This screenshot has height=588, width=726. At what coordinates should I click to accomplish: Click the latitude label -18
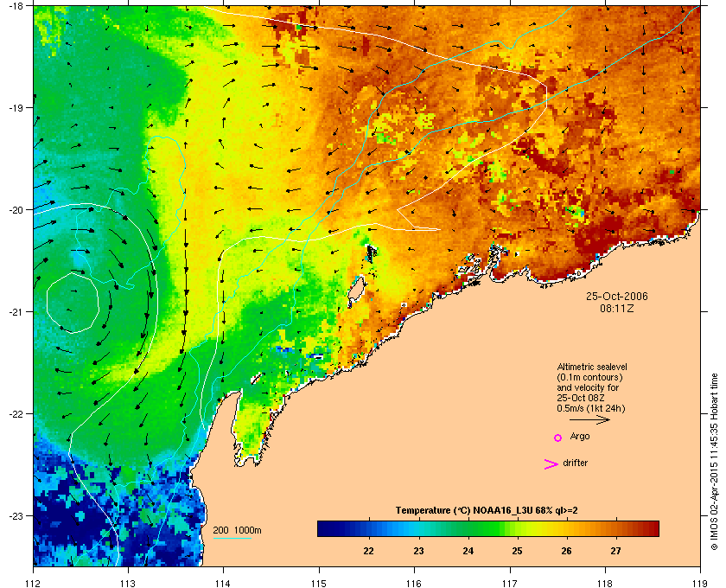(x=16, y=5)
